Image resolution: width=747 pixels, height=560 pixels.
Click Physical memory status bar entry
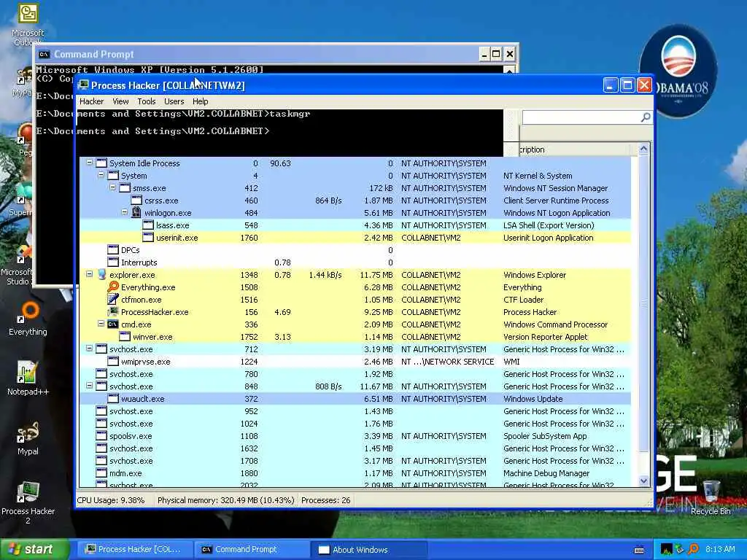226,500
